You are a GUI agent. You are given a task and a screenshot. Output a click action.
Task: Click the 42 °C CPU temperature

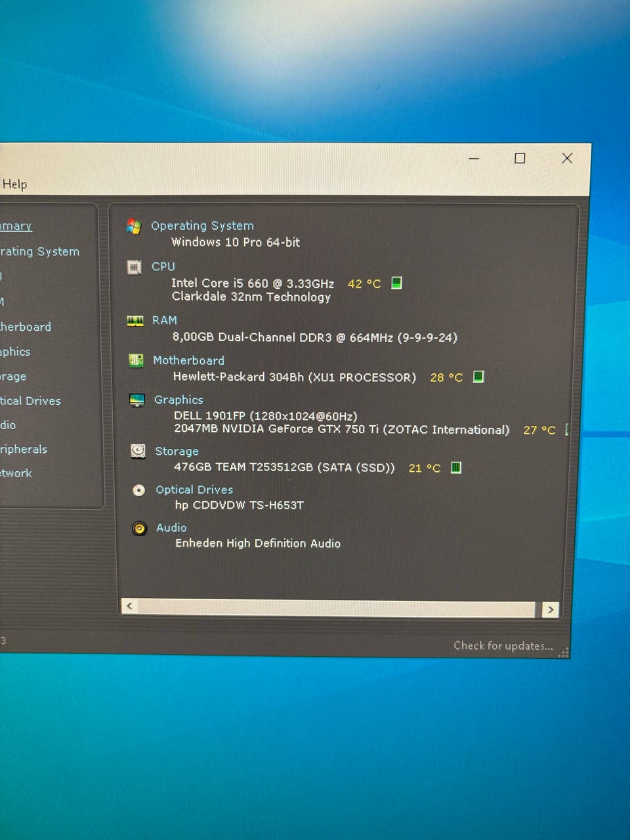click(364, 284)
